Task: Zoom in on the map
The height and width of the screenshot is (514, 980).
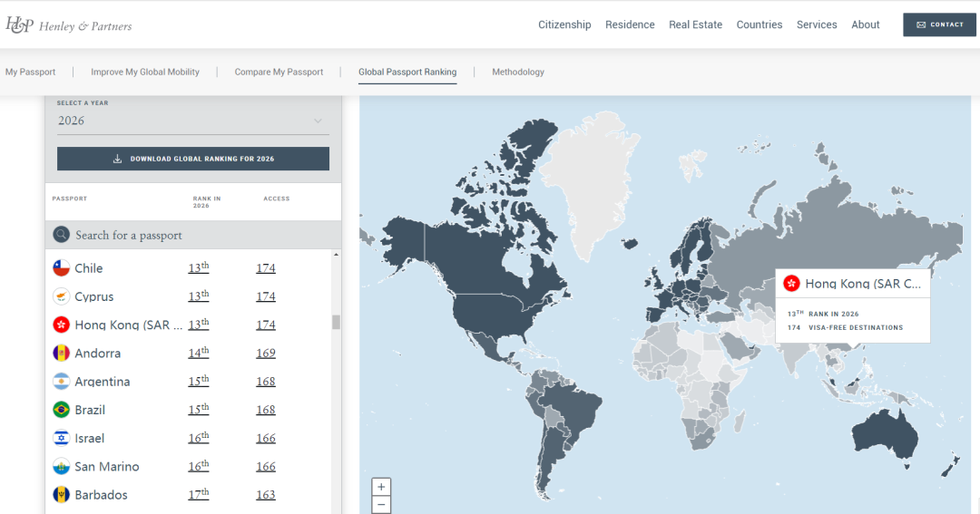Action: coord(381,487)
